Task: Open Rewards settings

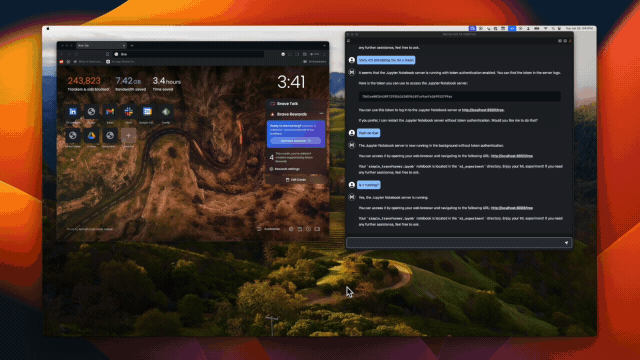Action: [x=285, y=169]
